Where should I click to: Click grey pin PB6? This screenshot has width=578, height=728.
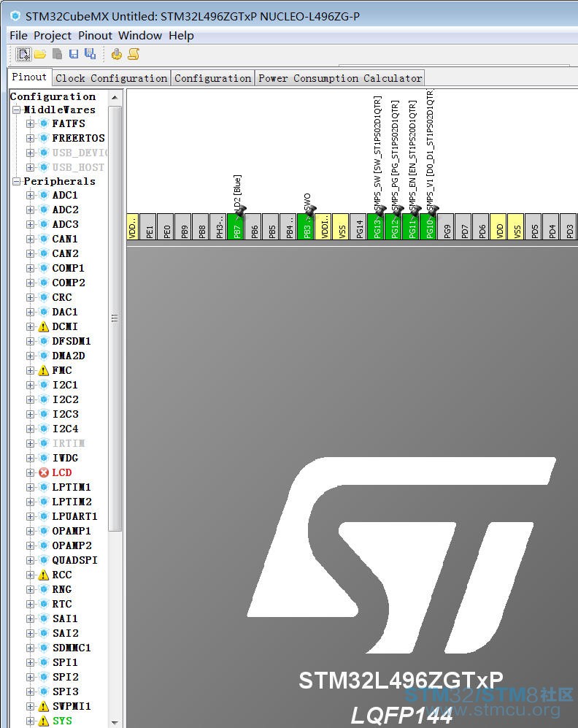pyautogui.click(x=254, y=226)
